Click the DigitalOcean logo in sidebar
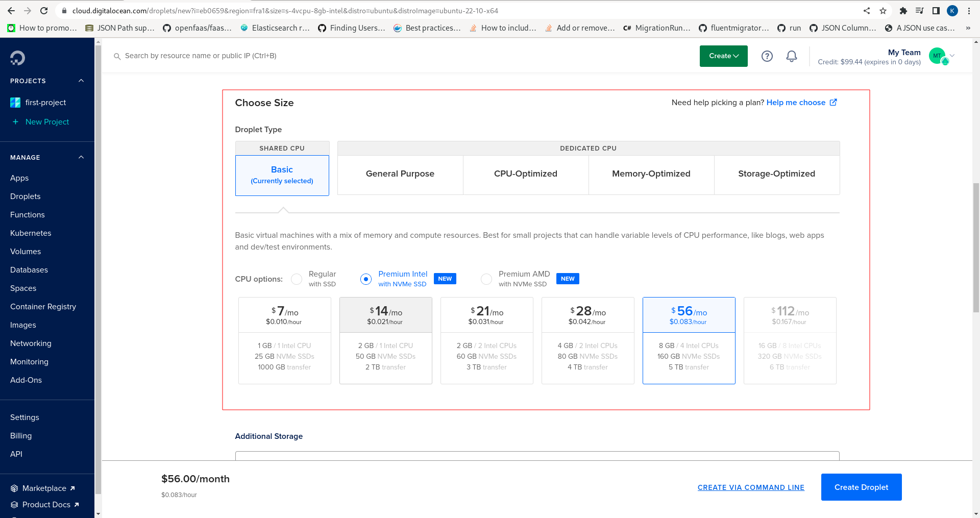The height and width of the screenshot is (518, 980). 17,58
